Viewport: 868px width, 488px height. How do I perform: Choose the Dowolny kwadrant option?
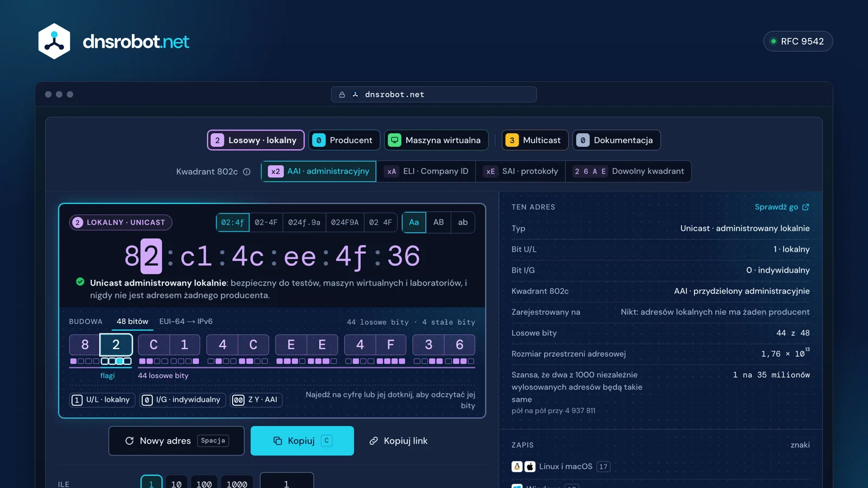click(x=628, y=171)
